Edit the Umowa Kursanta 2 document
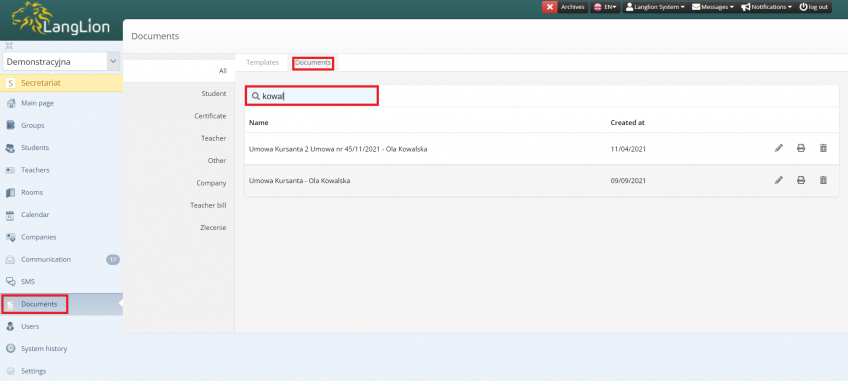848x381 pixels. click(778, 148)
